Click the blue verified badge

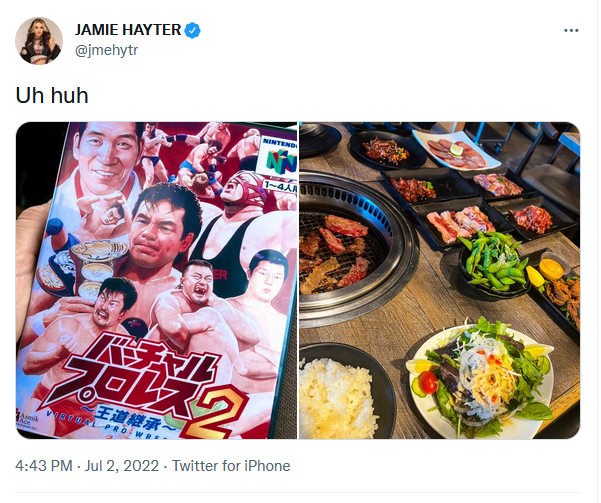click(192, 30)
